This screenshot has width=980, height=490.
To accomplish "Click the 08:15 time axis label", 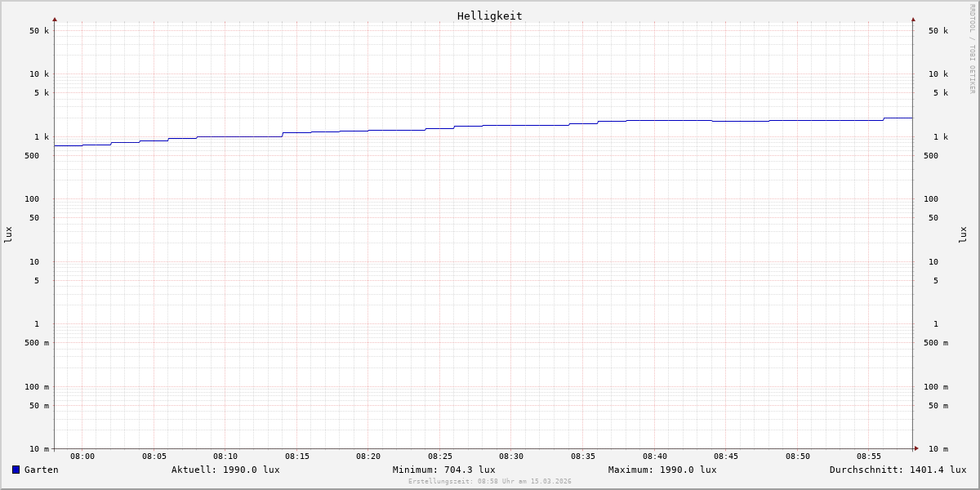I will coord(297,457).
